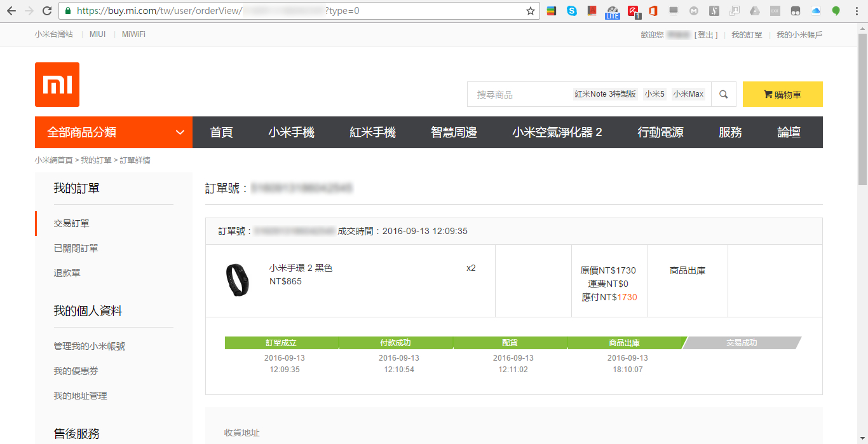This screenshot has width=868, height=444.
Task: Click the dark goggles extension icon
Action: click(796, 11)
